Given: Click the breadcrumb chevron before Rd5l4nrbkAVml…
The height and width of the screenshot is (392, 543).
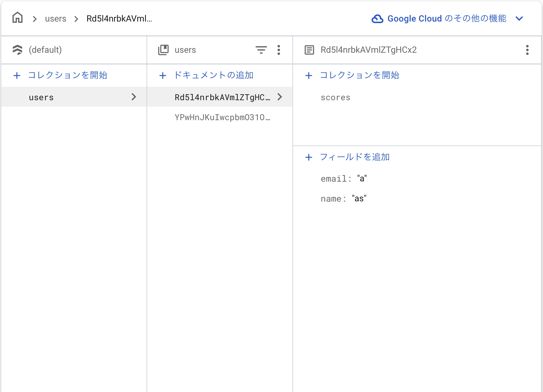Looking at the screenshot, I should point(76,19).
